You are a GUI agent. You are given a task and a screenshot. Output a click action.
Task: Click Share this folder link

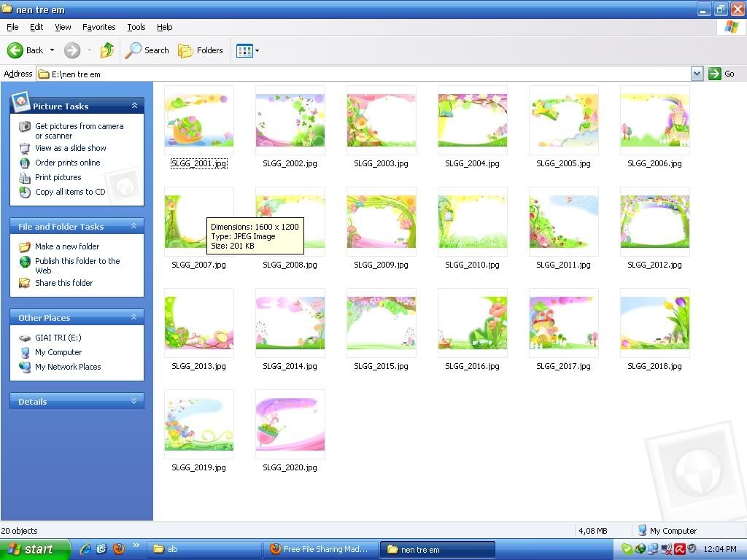tap(64, 283)
